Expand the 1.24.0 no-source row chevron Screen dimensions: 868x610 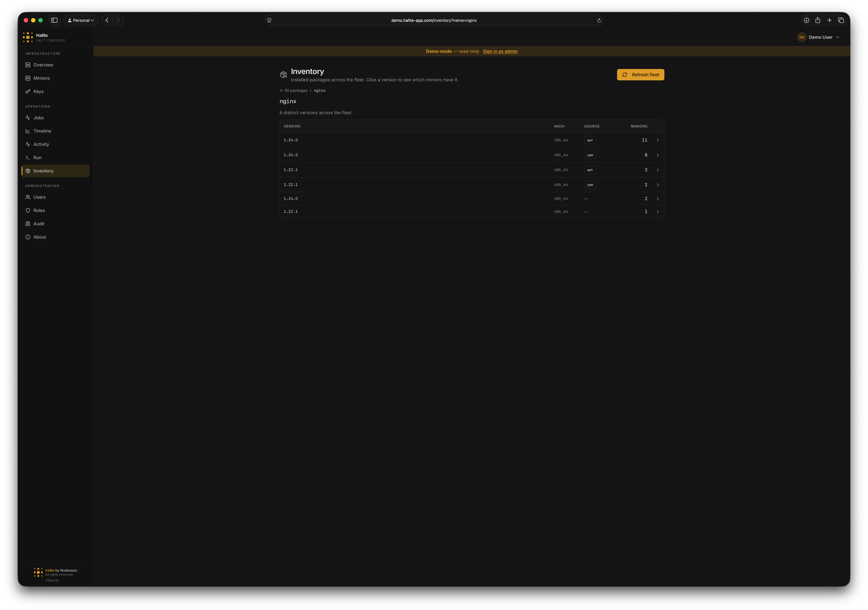pyautogui.click(x=658, y=199)
